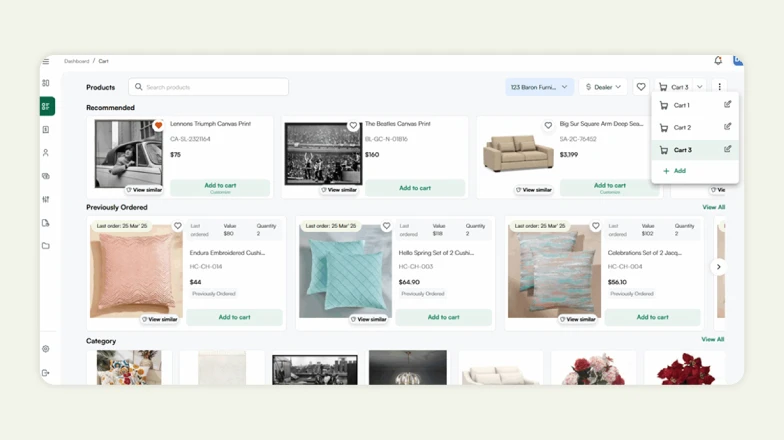Edit Cart 3 name icon
The width and height of the screenshot is (784, 440).
pos(728,149)
